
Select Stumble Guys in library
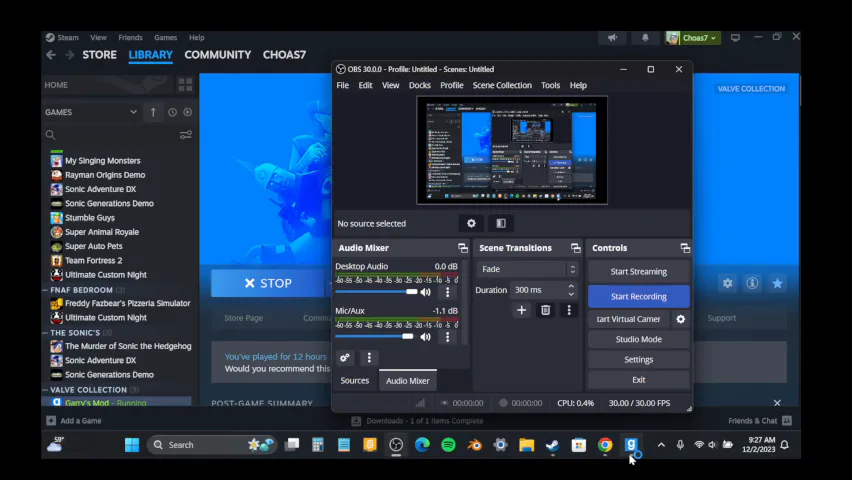pos(90,217)
